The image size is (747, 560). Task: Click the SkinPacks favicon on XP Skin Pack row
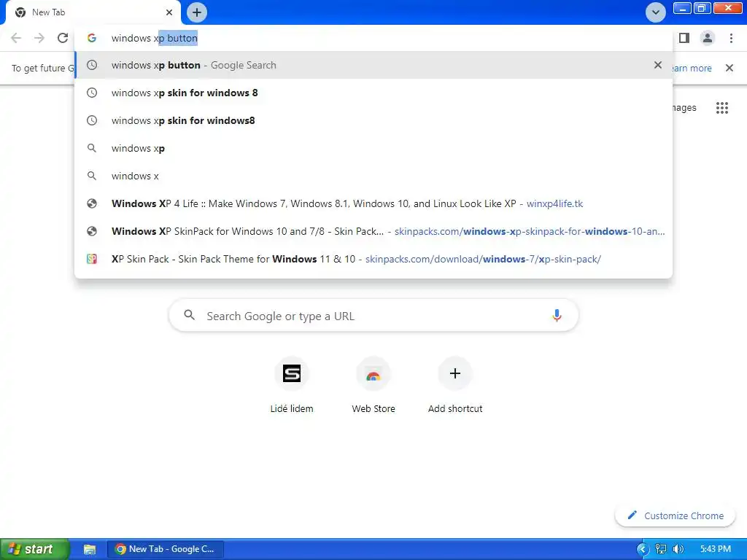pyautogui.click(x=92, y=259)
